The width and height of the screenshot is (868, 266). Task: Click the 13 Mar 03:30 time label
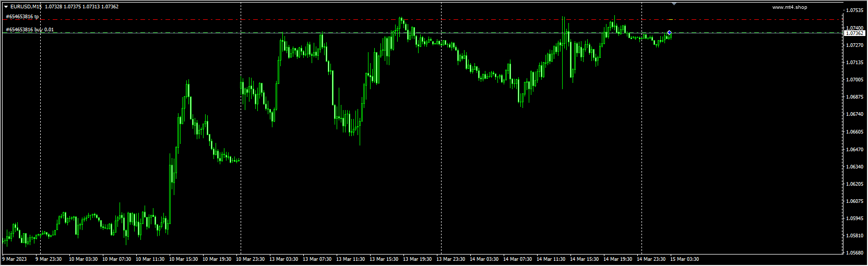tap(283, 259)
